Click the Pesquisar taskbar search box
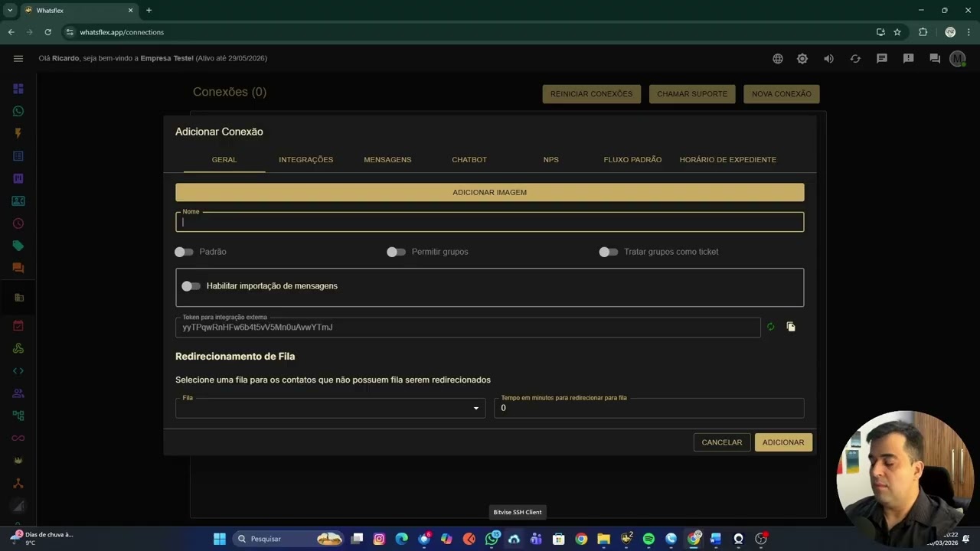The width and height of the screenshot is (980, 551). pyautogui.click(x=288, y=539)
